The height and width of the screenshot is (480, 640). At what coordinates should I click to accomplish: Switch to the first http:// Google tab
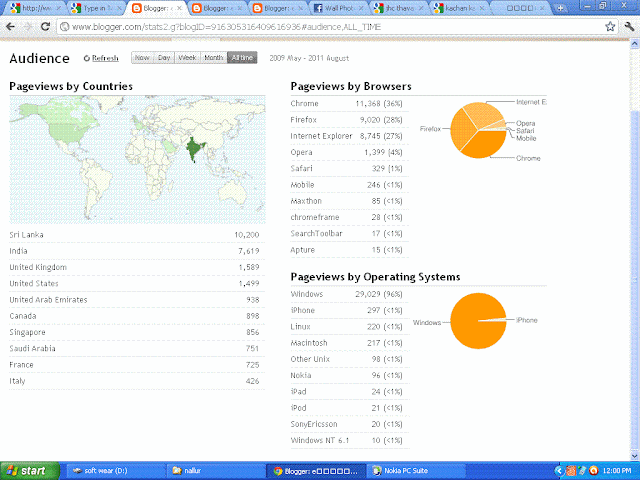pyautogui.click(x=35, y=8)
